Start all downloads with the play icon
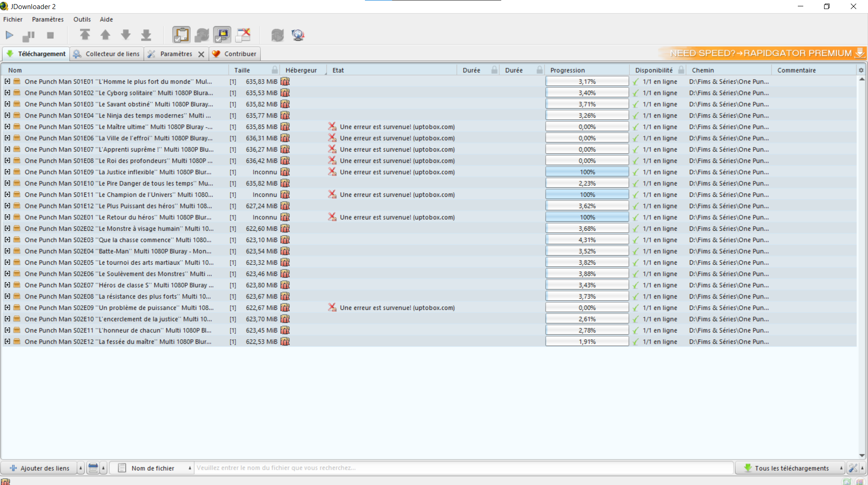The width and height of the screenshot is (868, 485). point(10,35)
